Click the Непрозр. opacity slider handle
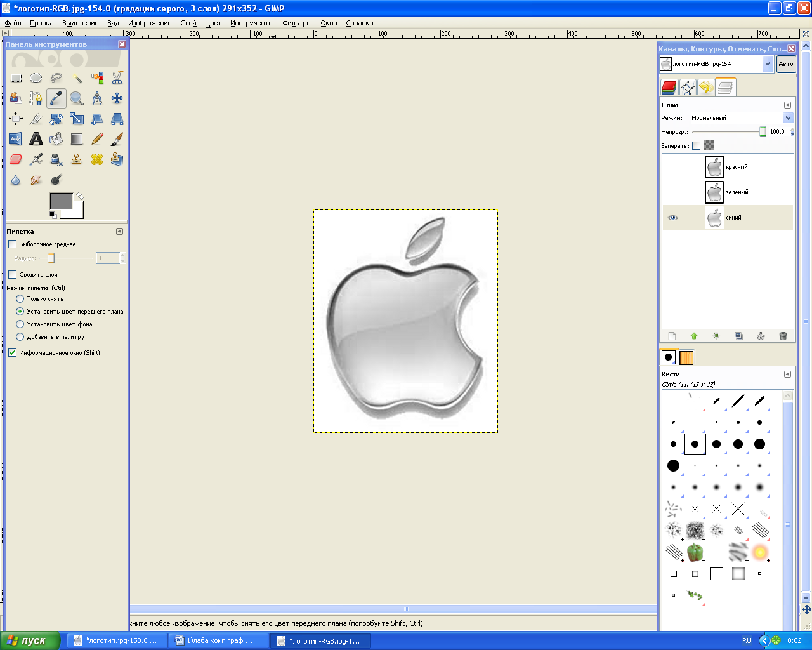812x650 pixels. pos(763,131)
